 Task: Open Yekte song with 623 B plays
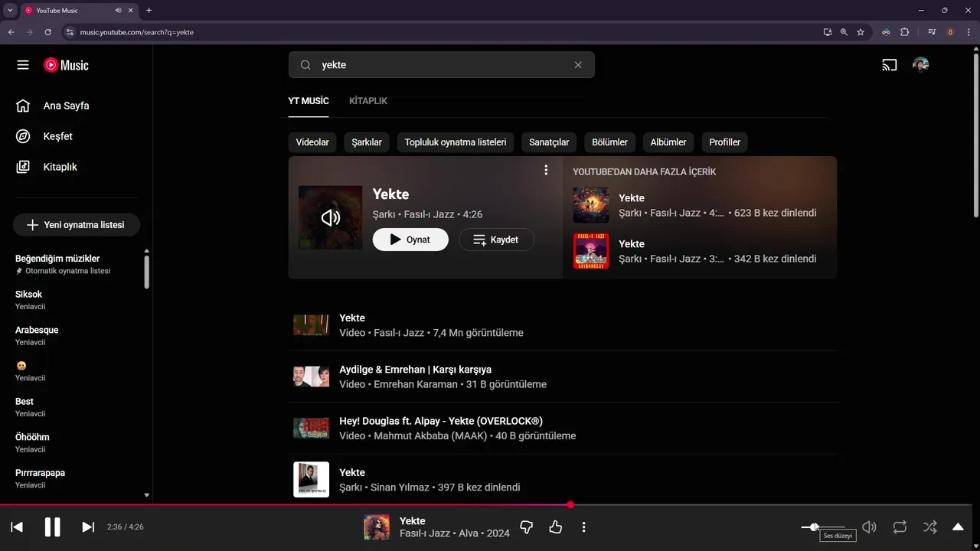[700, 205]
